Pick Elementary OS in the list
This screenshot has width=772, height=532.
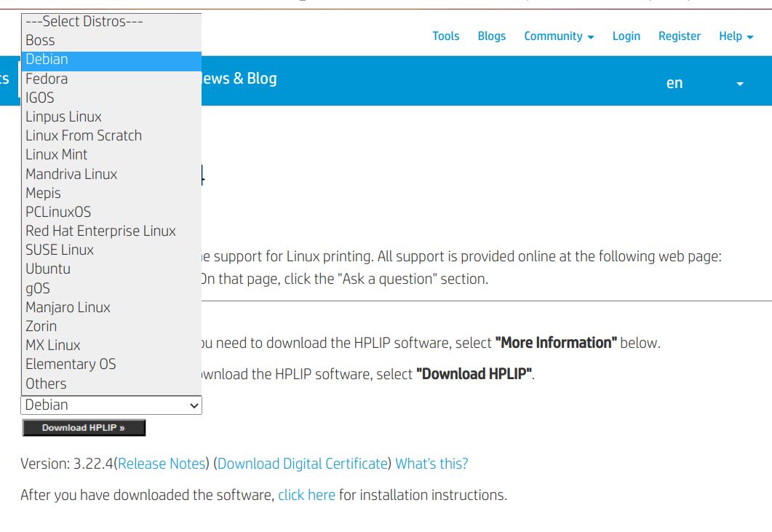[x=111, y=364]
